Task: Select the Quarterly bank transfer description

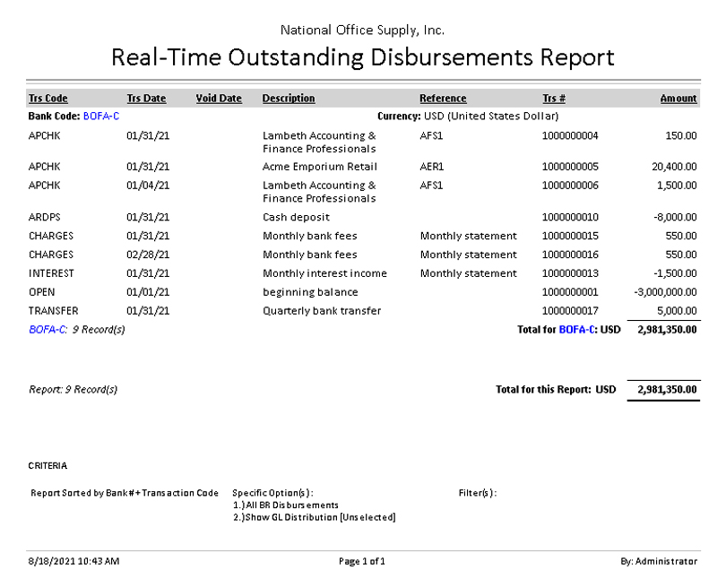Action: click(x=322, y=311)
